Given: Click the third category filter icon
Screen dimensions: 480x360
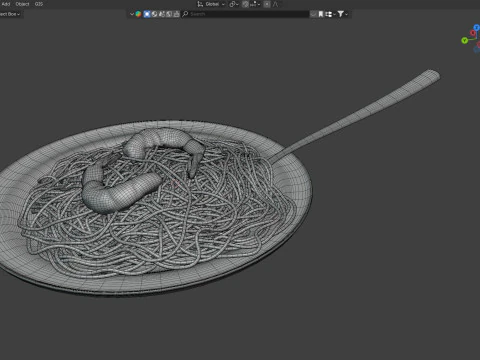Looking at the screenshot, I should coord(162,14).
